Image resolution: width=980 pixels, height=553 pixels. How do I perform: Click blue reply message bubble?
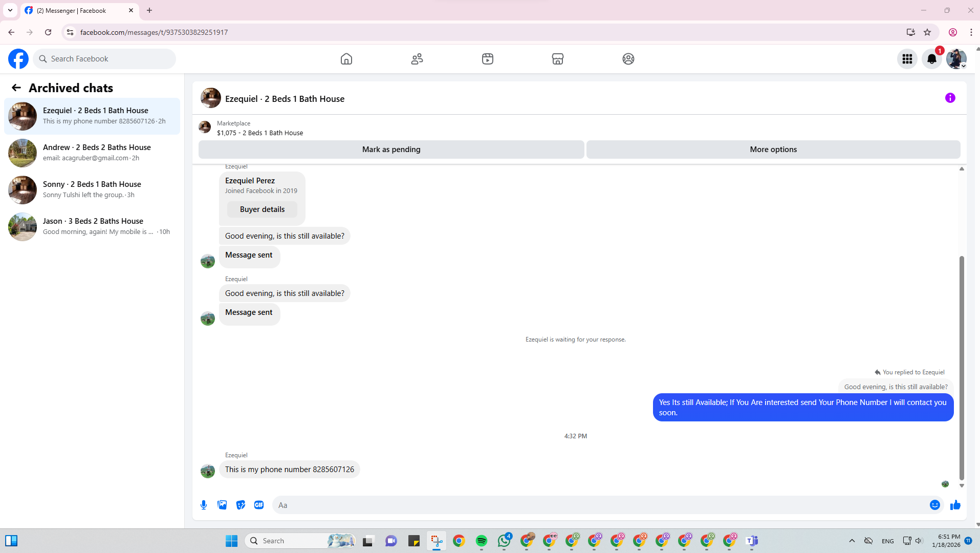click(803, 408)
